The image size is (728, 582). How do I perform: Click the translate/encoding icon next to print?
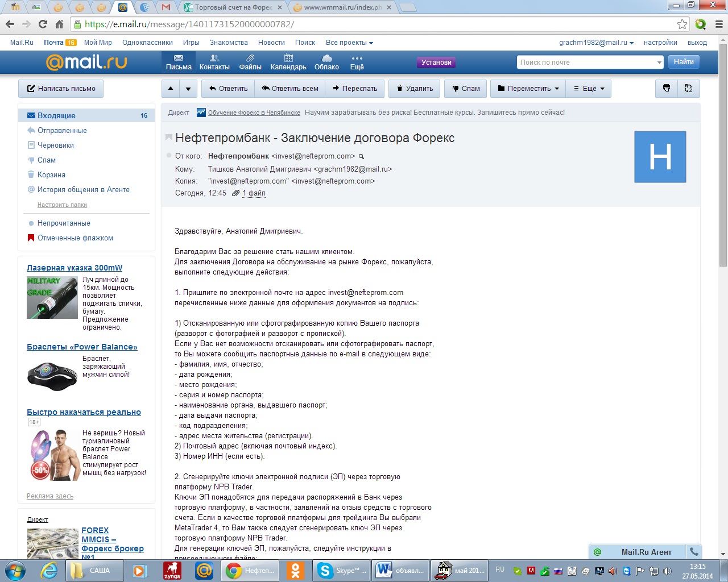689,89
